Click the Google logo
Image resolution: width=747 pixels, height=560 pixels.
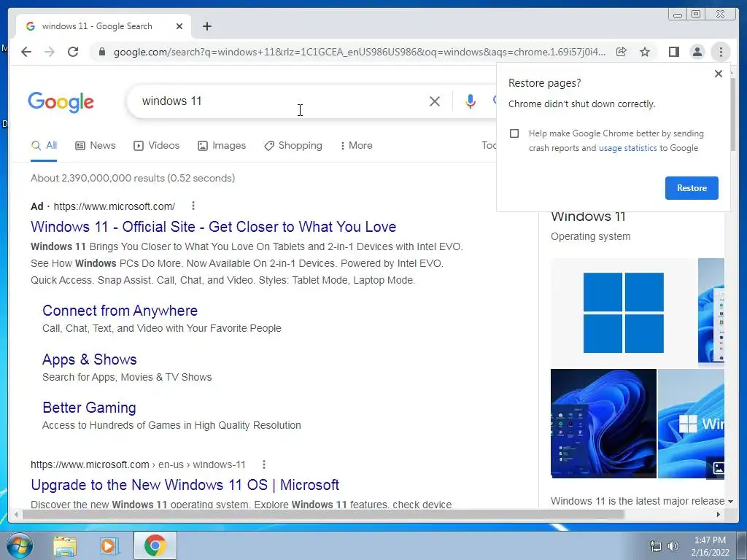coord(61,102)
